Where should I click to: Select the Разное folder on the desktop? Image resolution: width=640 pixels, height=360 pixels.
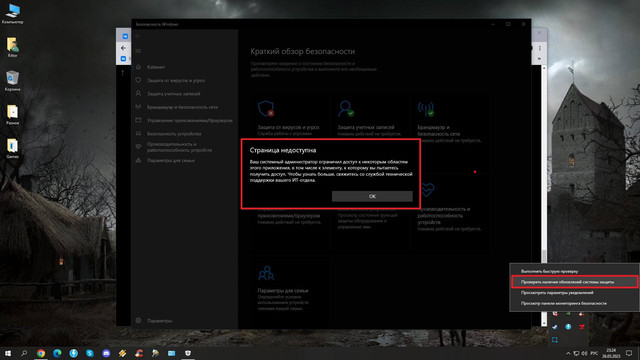[13, 115]
